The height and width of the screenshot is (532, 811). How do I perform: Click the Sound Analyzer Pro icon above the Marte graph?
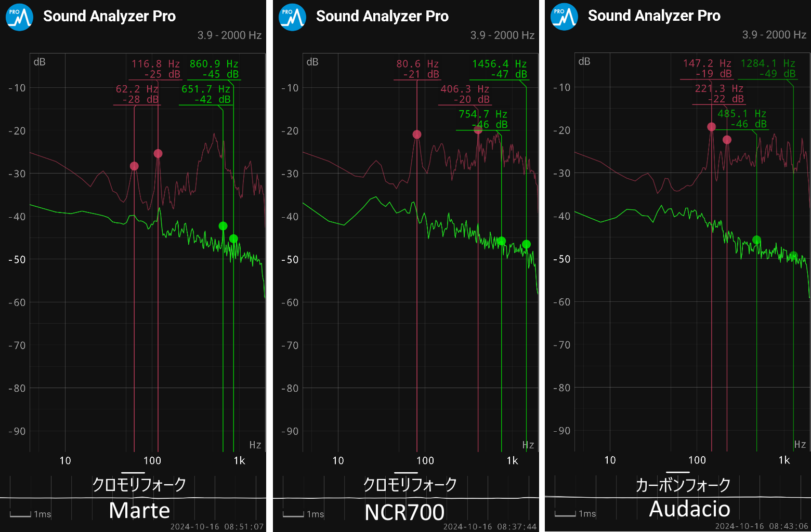point(19,17)
